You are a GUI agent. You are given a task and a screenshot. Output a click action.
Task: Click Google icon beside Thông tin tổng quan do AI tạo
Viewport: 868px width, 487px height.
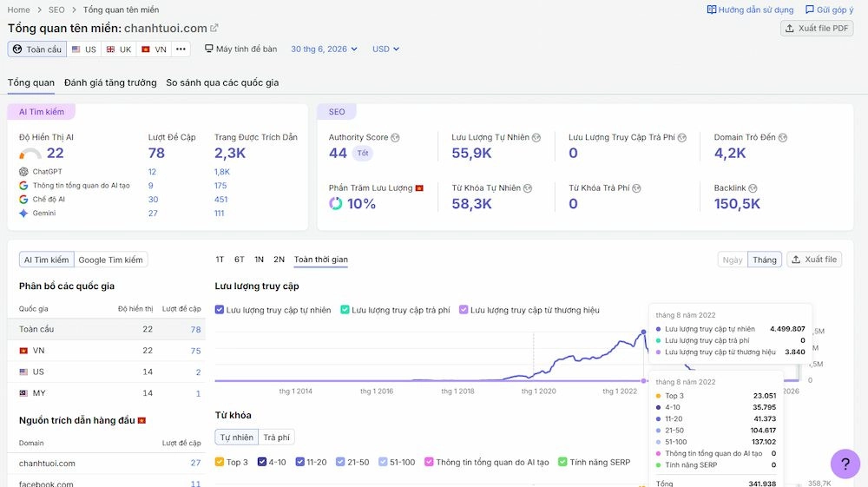coord(23,186)
